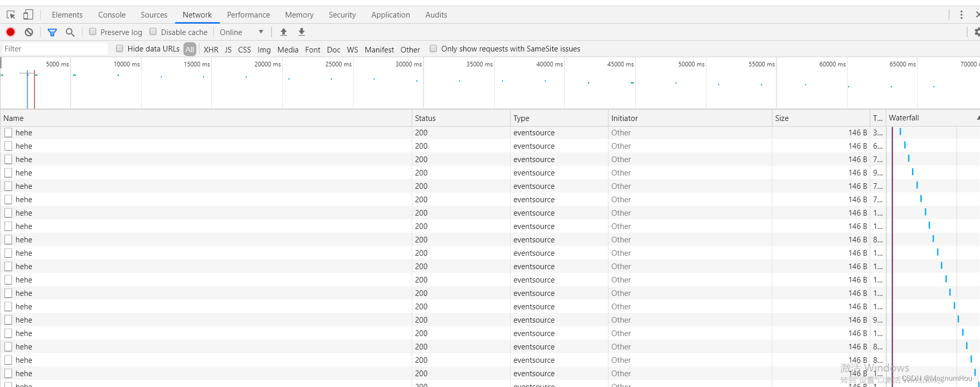The height and width of the screenshot is (387, 980).
Task: Open the Security tab
Action: 342,15
